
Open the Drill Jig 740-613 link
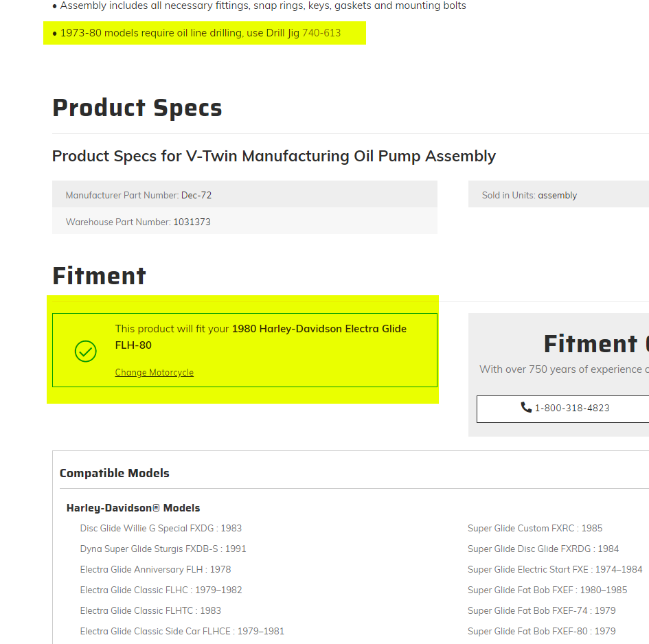coord(321,33)
